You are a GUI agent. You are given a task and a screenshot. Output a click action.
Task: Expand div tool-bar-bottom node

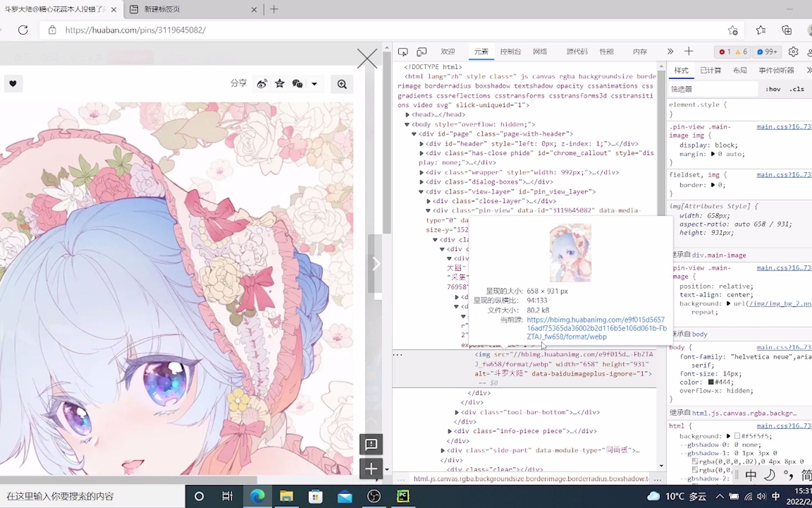point(457,412)
